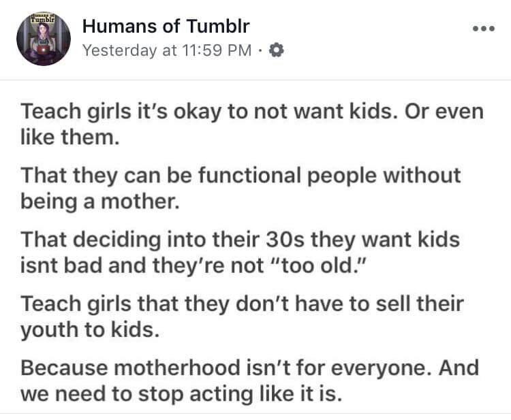The image size is (511, 420).
Task: Click the 'being a mother.' line
Action: (100, 201)
